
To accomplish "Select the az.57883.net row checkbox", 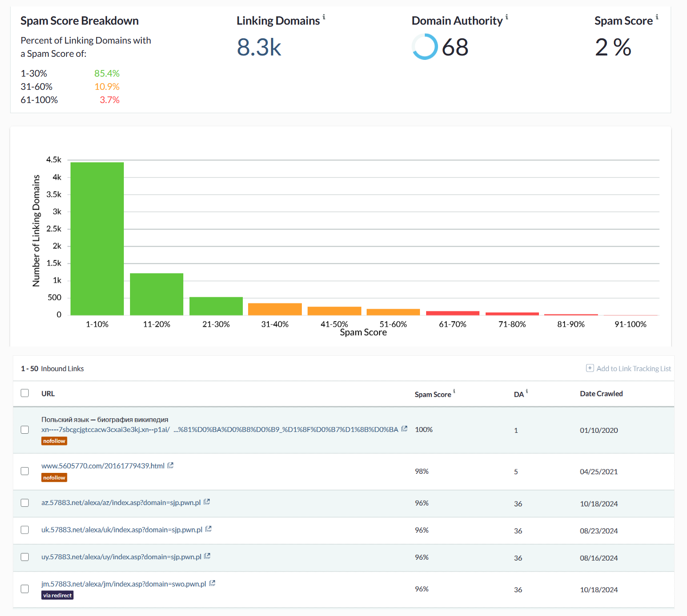I will [25, 503].
